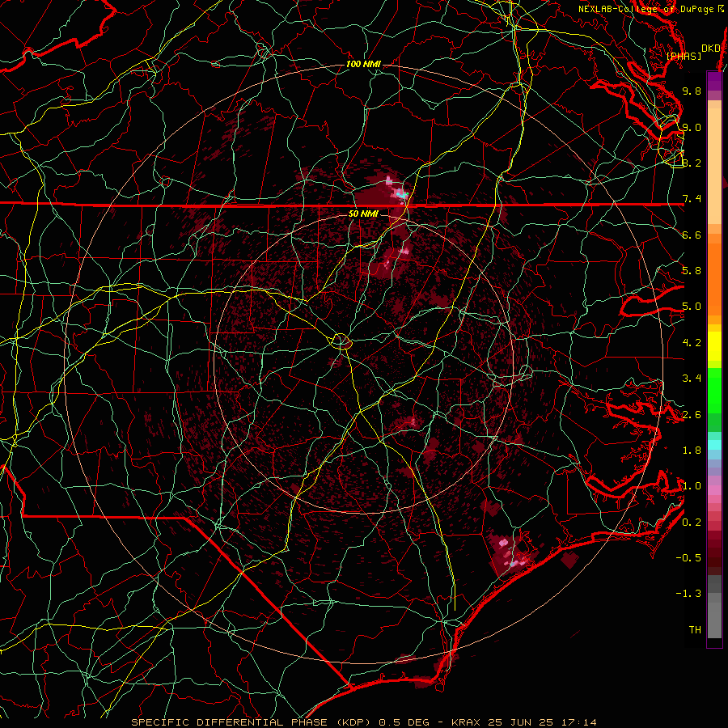Pick the purple band at the color bar top
The width and height of the screenshot is (728, 728).
[714, 81]
